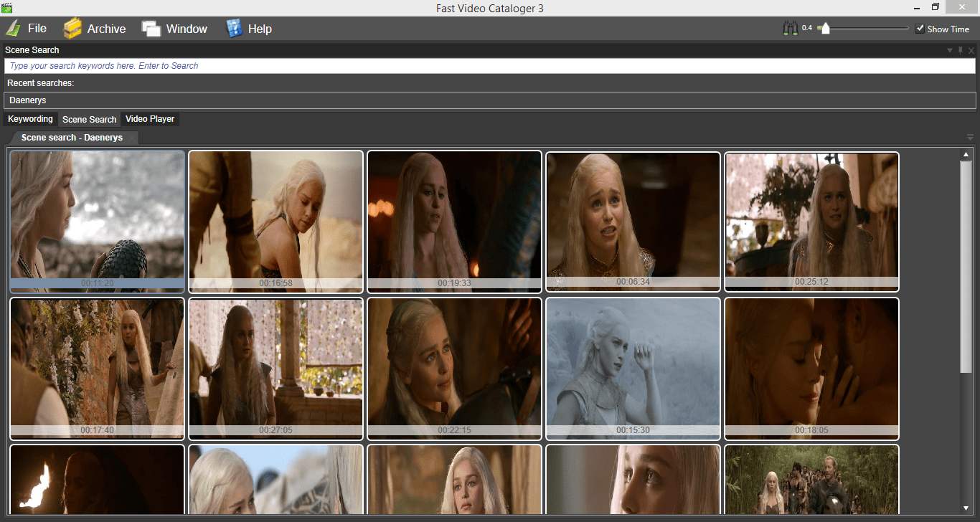The height and width of the screenshot is (522, 980).
Task: Click the search keywords input field
Action: [x=490, y=65]
